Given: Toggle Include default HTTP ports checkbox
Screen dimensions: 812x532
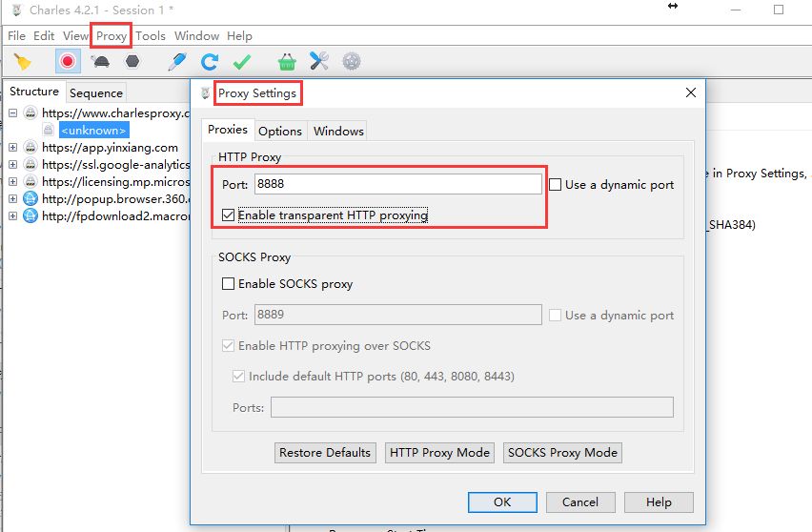Looking at the screenshot, I should click(x=238, y=376).
